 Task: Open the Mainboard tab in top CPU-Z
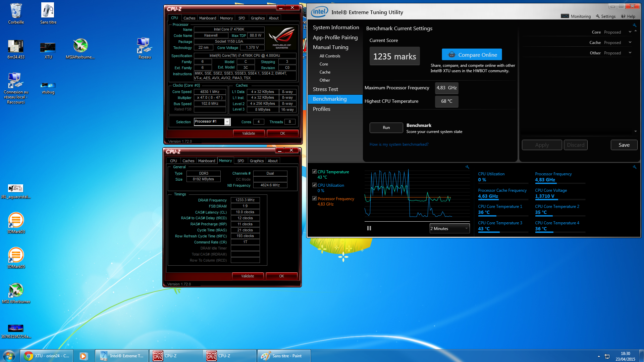207,18
